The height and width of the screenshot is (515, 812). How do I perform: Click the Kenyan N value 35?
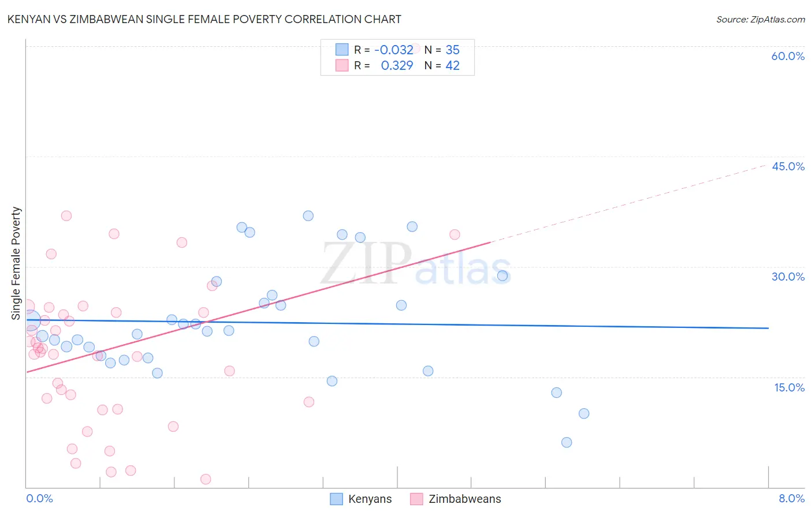[452, 50]
